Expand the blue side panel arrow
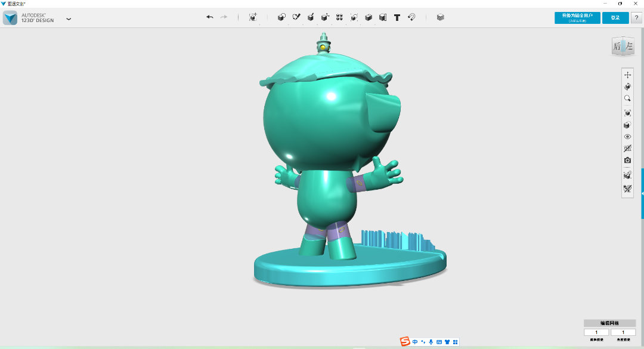 click(x=642, y=194)
